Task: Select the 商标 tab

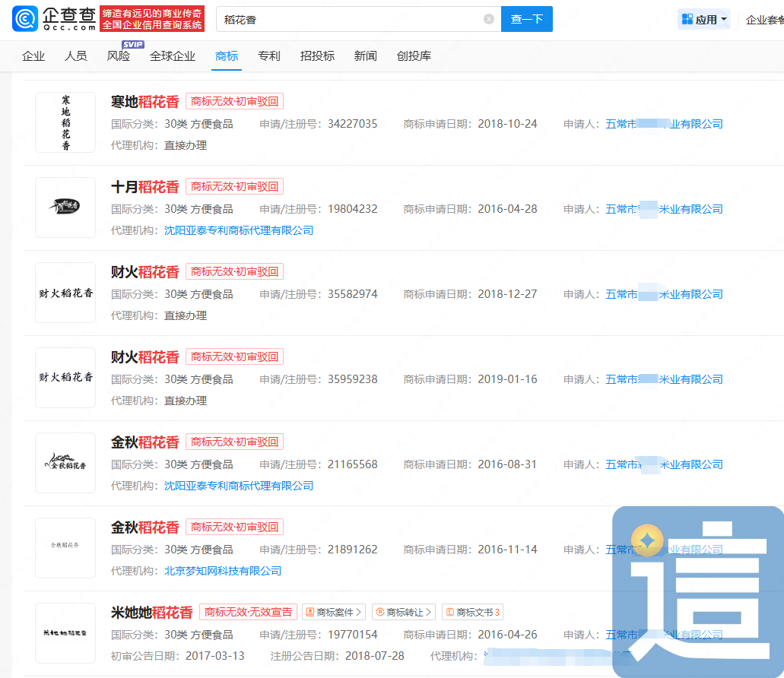Action: pos(227,56)
